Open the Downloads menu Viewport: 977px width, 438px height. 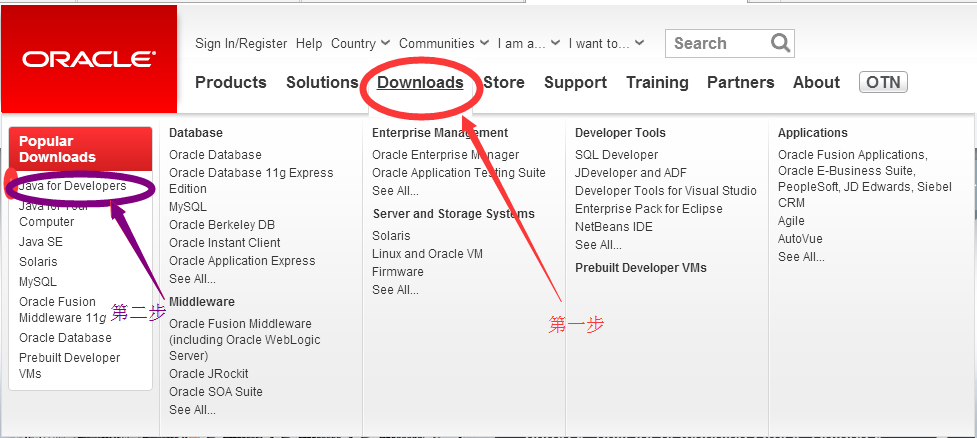[x=420, y=82]
